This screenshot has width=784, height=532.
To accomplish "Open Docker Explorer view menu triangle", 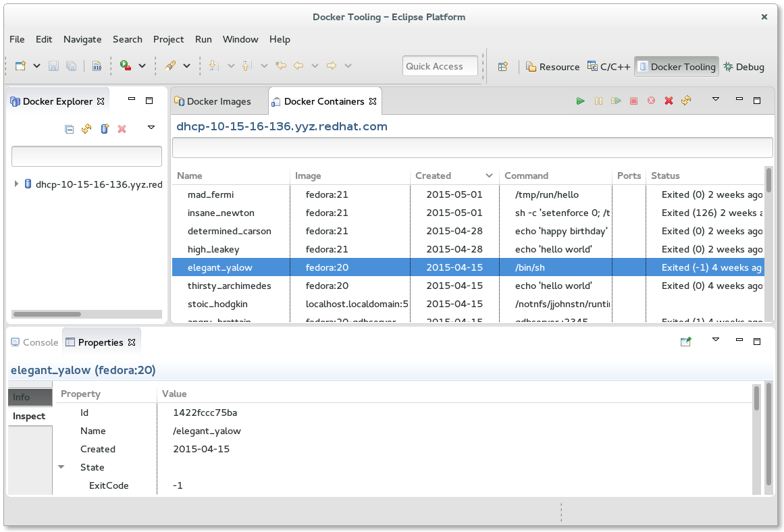I will [151, 128].
